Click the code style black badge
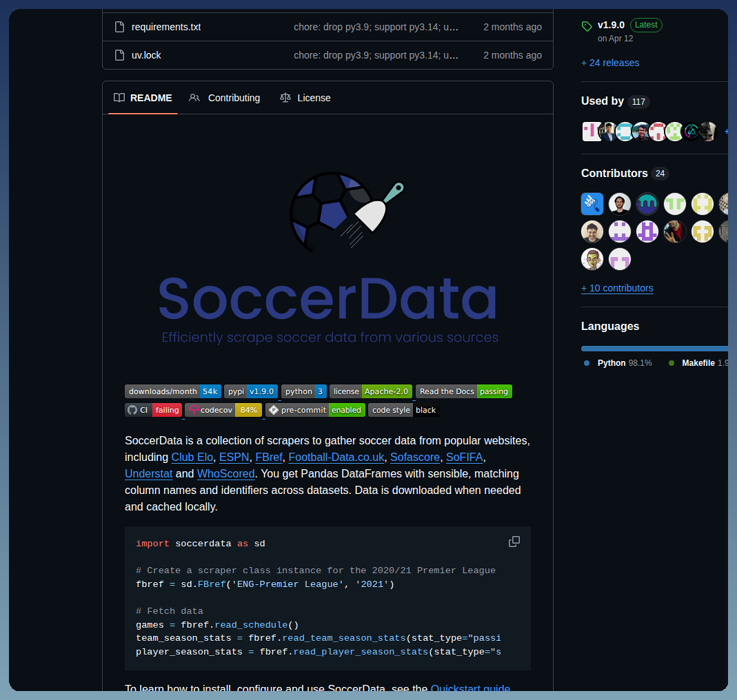Screen dimensions: 737x700 coord(404,410)
